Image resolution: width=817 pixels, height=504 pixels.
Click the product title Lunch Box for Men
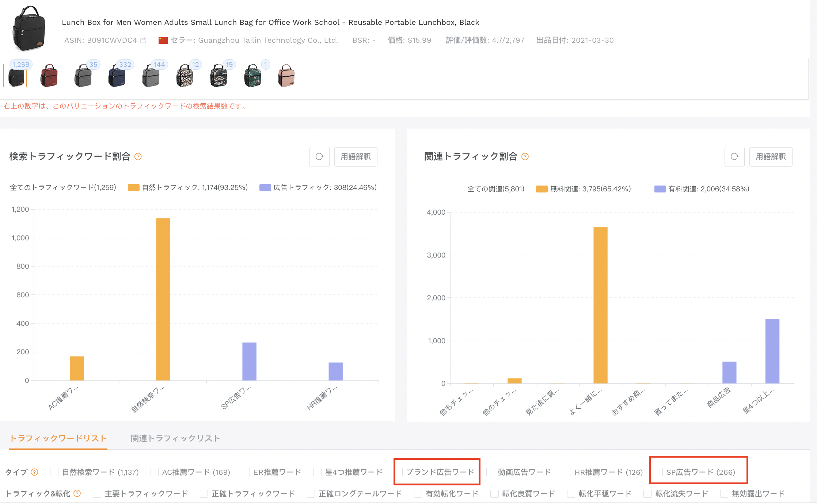point(270,22)
